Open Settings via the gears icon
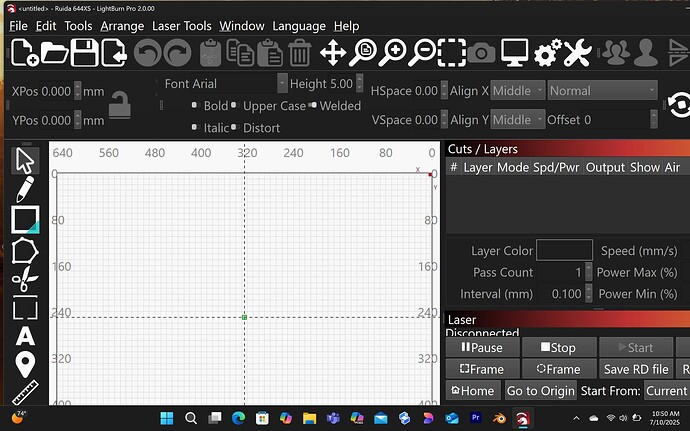The width and height of the screenshot is (690, 431). (547, 53)
